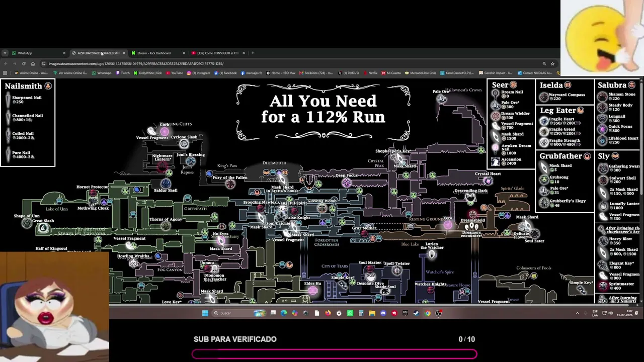Open clock and date in the taskbar

(625, 313)
